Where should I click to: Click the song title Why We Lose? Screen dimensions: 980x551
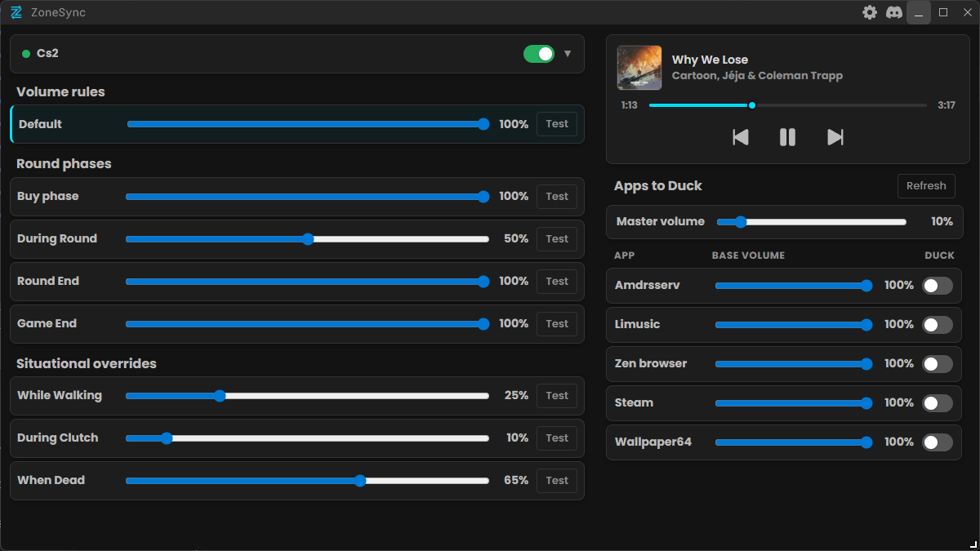[x=710, y=60]
